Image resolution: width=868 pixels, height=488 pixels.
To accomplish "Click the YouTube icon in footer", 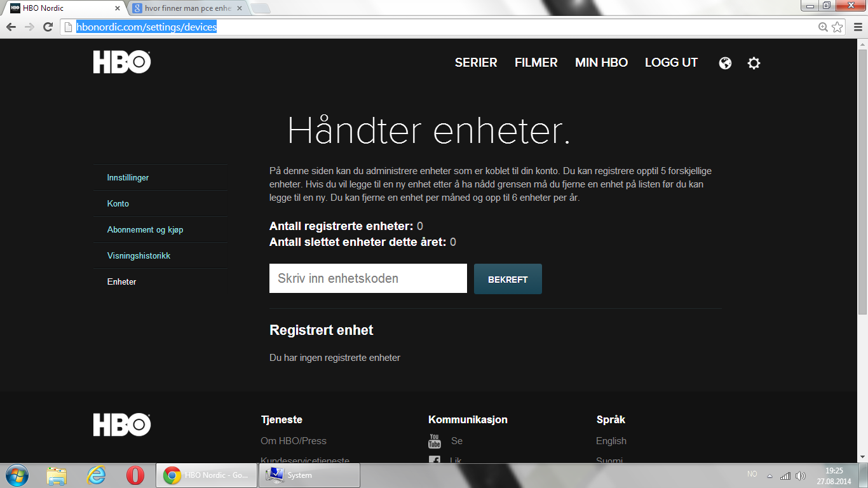I will click(435, 441).
